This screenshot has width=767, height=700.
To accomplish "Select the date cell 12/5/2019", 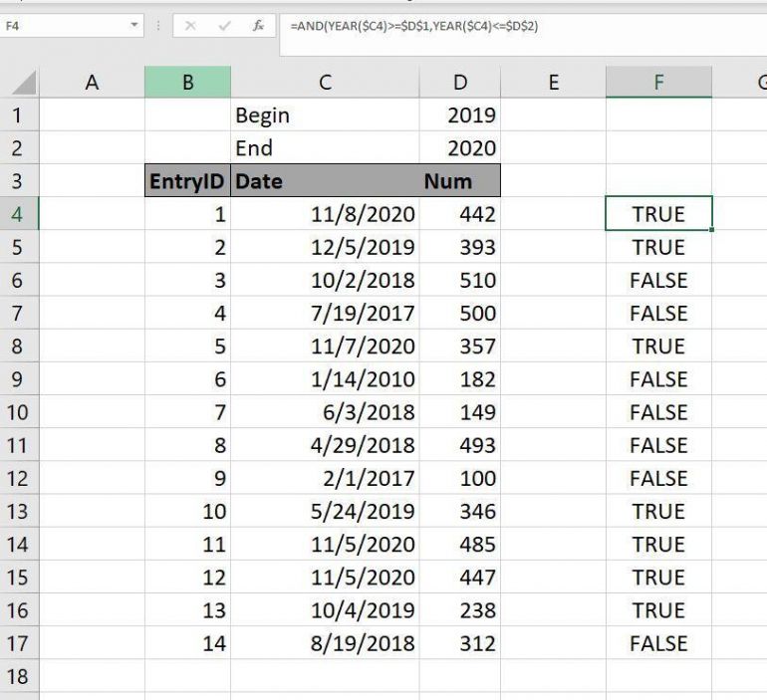I will tap(325, 248).
